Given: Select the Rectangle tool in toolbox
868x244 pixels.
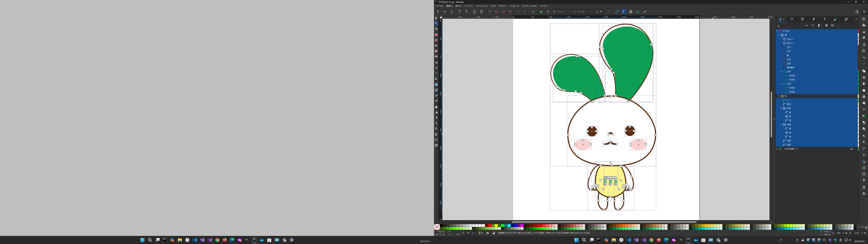Looking at the screenshot, I should pos(436,35).
